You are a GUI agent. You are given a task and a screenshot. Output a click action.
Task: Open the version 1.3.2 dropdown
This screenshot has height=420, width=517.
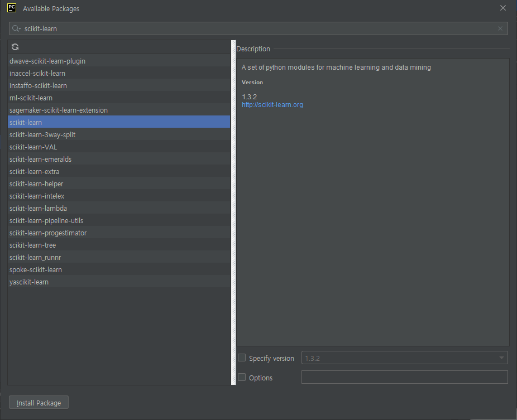point(405,358)
